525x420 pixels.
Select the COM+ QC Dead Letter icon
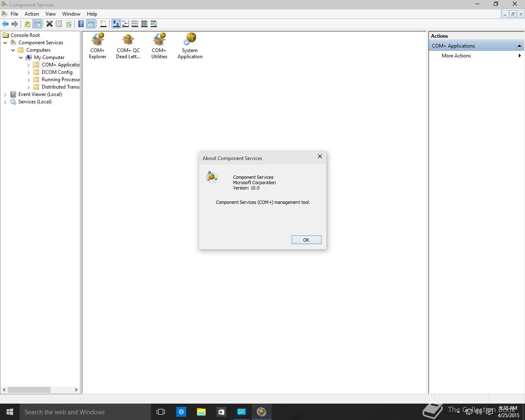coord(128,46)
